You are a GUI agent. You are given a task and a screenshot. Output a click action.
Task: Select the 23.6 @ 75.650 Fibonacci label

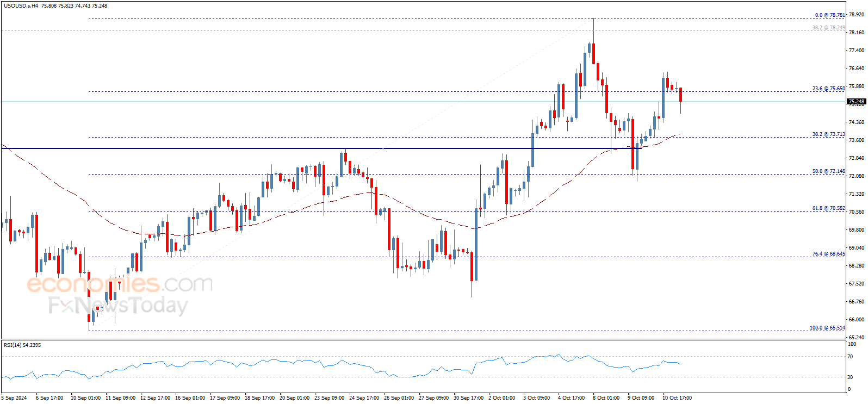tap(829, 89)
